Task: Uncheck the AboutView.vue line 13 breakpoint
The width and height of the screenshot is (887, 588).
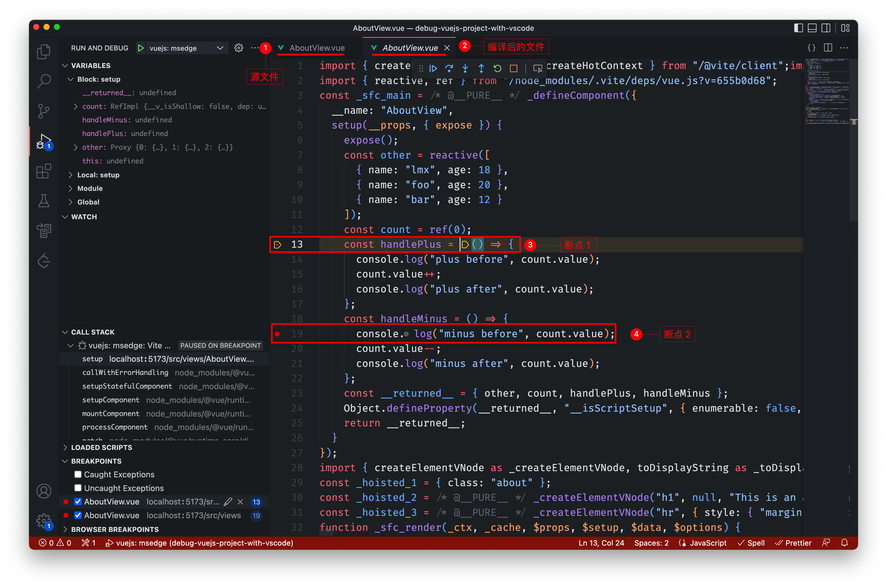Action: (x=78, y=502)
